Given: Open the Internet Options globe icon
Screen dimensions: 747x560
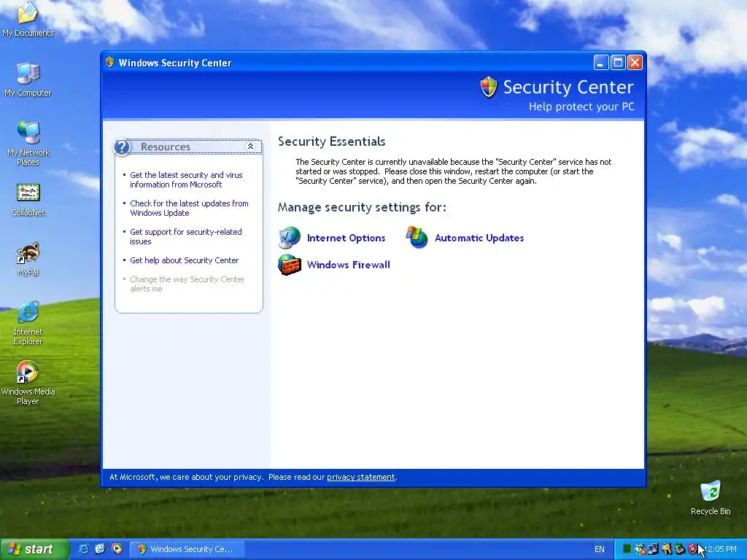Looking at the screenshot, I should tap(289, 238).
